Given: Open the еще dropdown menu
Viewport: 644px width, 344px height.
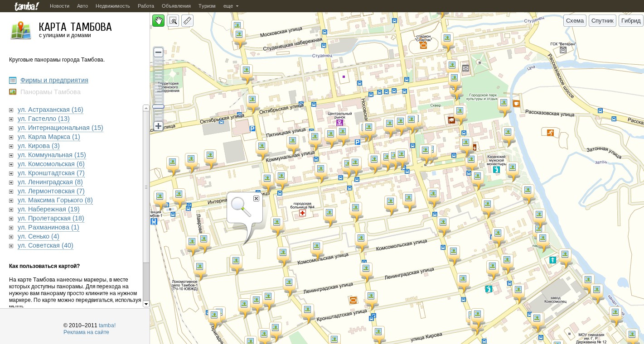Looking at the screenshot, I should (231, 6).
